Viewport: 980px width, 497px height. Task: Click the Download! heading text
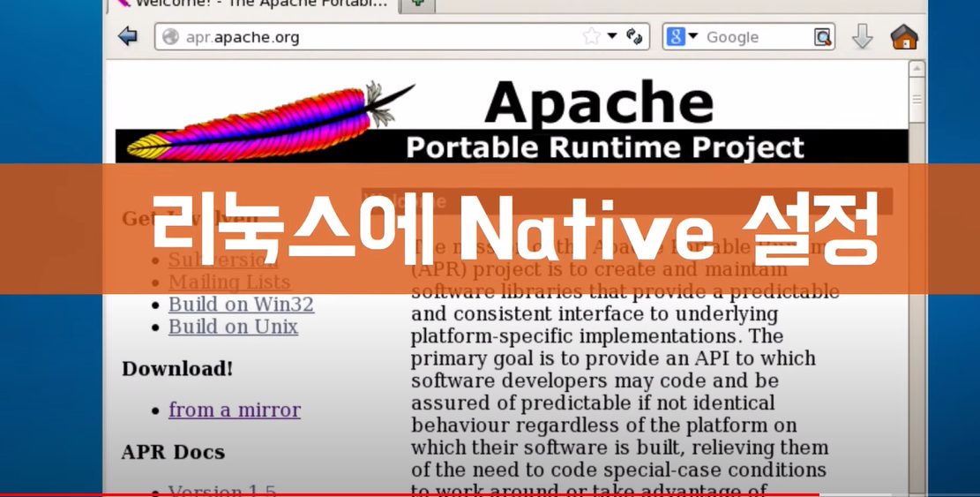(x=177, y=369)
